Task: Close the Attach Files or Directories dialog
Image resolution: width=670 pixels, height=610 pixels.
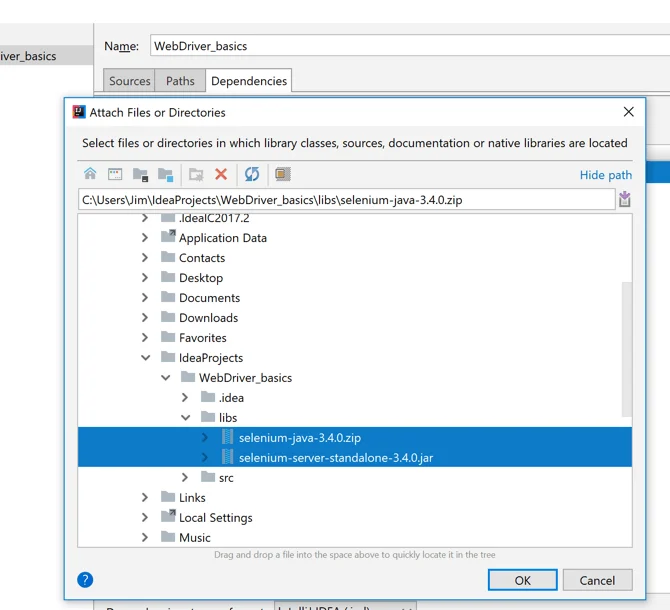Action: (x=629, y=112)
